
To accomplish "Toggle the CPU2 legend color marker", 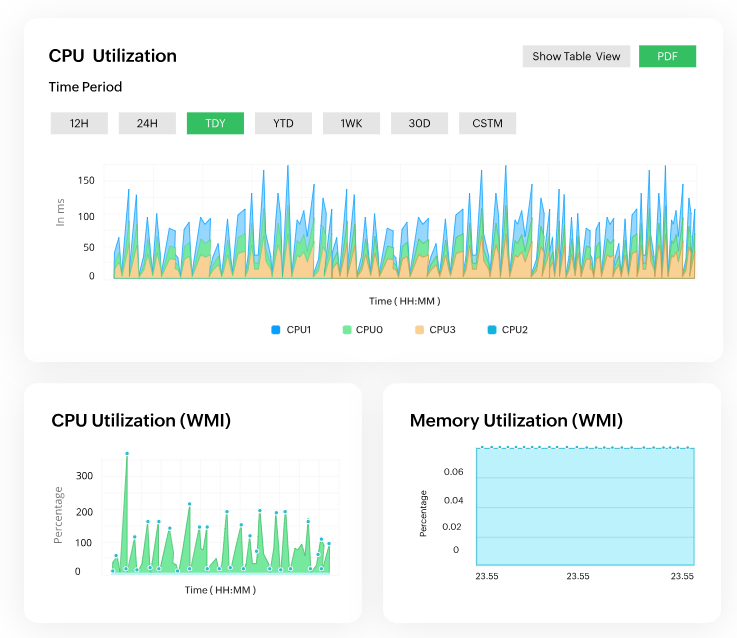I will [490, 329].
